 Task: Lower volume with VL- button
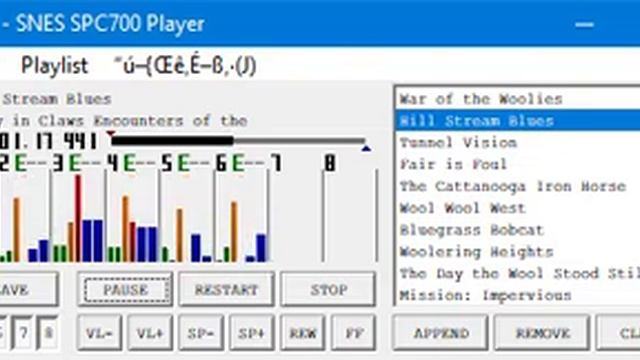[100, 333]
